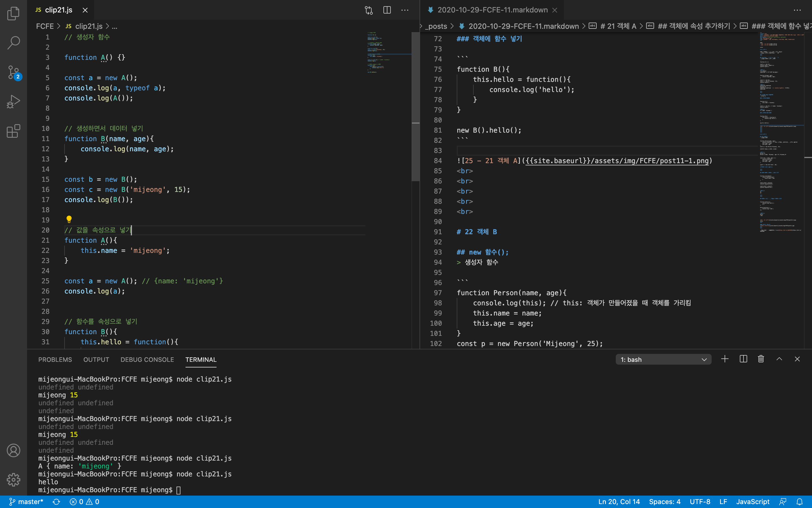This screenshot has height=508, width=812.
Task: Open the Search view in activity bar
Action: [14, 43]
